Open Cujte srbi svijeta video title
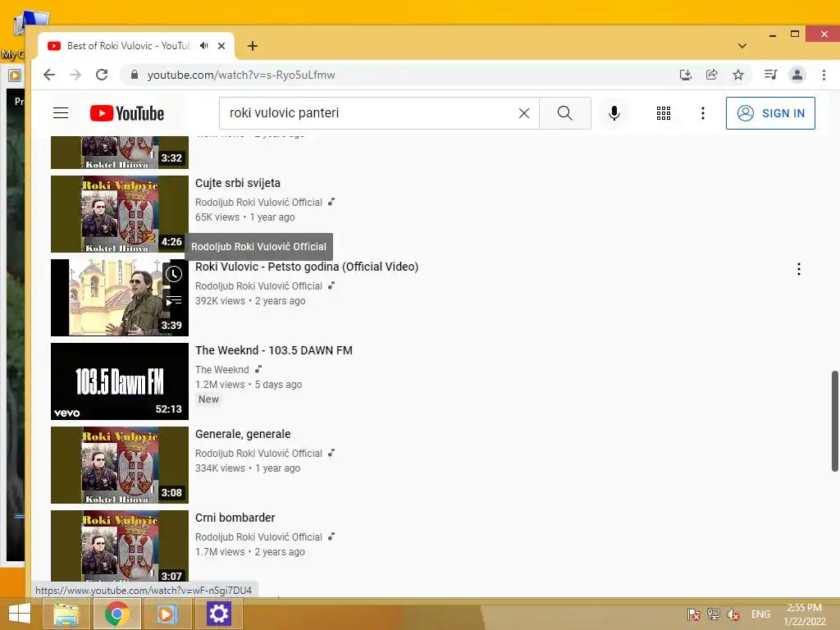The width and height of the screenshot is (840, 630). tap(238, 183)
